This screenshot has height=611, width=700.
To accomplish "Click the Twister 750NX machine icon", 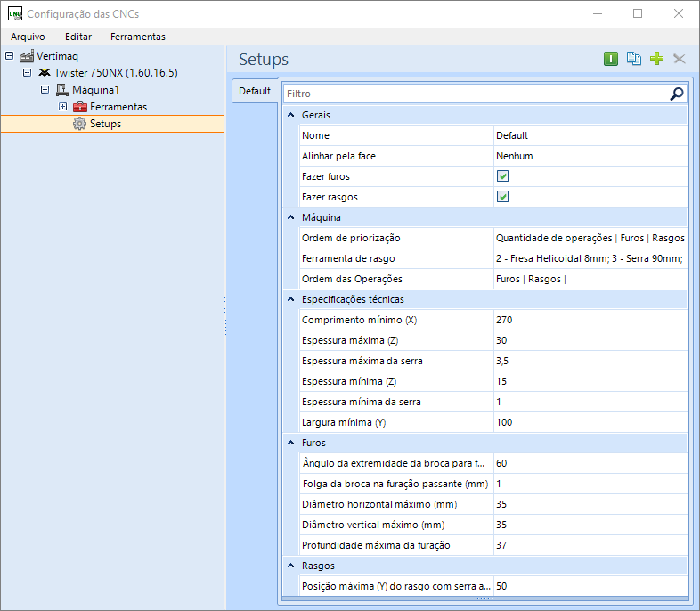I will (45, 73).
